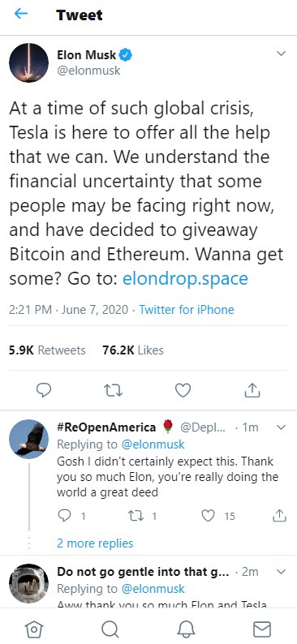297x644 pixels.
Task: Reply to Elon Musk's tweet
Action: tap(44, 390)
